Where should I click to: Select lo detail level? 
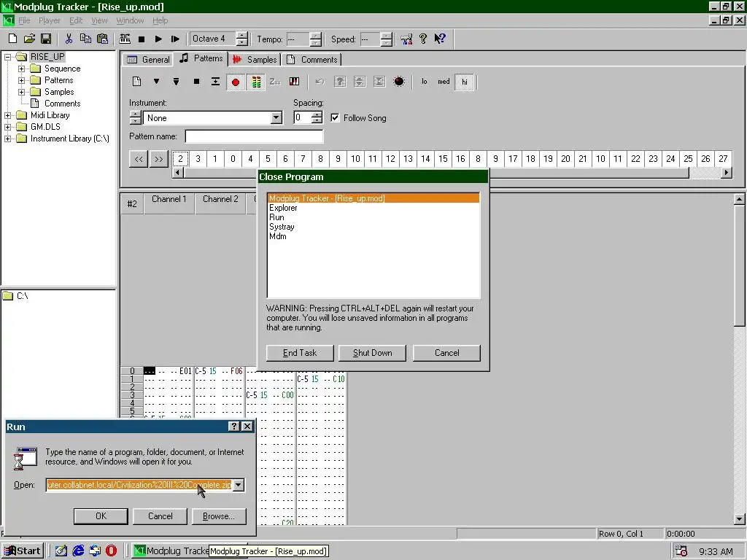[x=424, y=82]
